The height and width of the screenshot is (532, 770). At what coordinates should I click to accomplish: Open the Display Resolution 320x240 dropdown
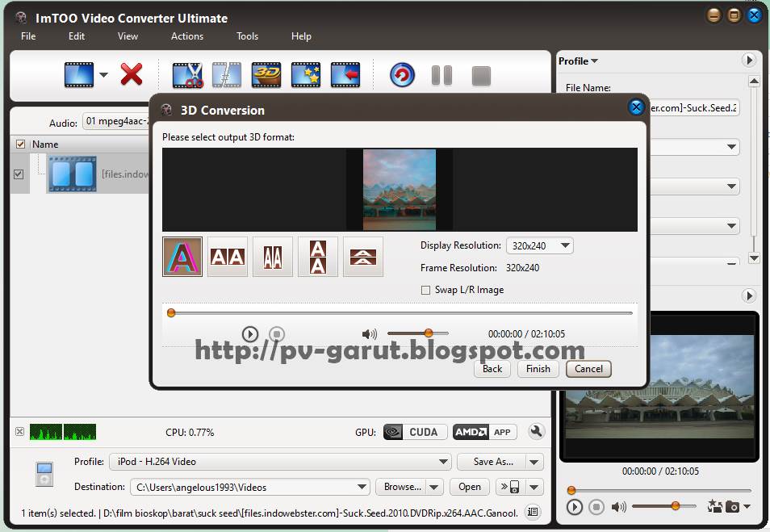pos(540,245)
